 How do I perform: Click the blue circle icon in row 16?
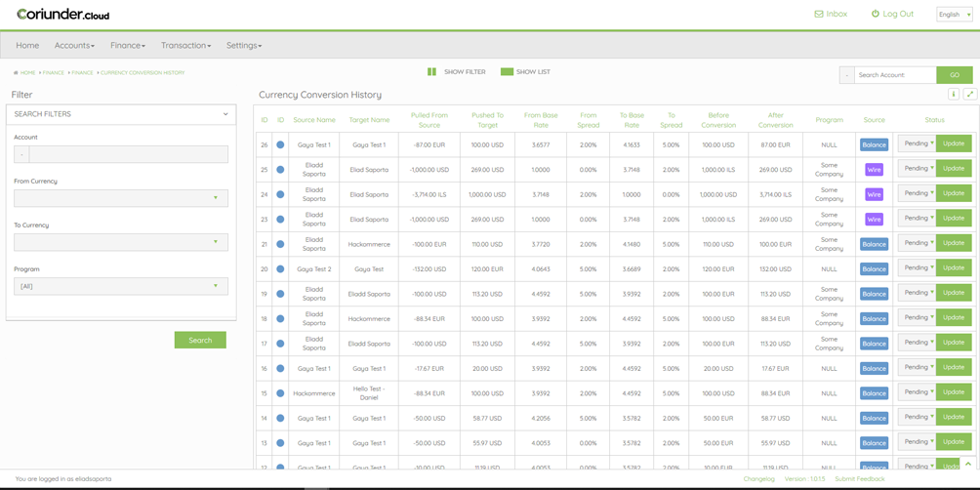pos(280,368)
